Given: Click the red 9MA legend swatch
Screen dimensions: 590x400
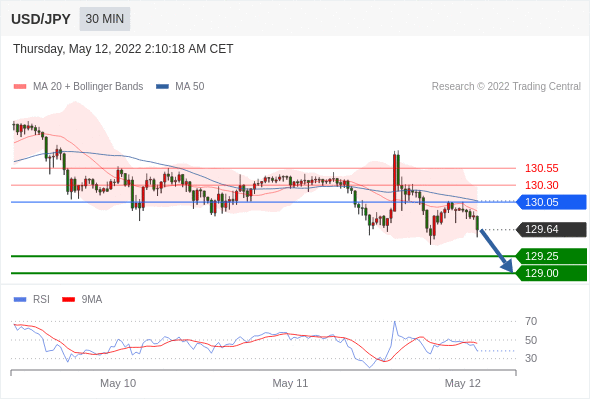Looking at the screenshot, I should click(68, 300).
